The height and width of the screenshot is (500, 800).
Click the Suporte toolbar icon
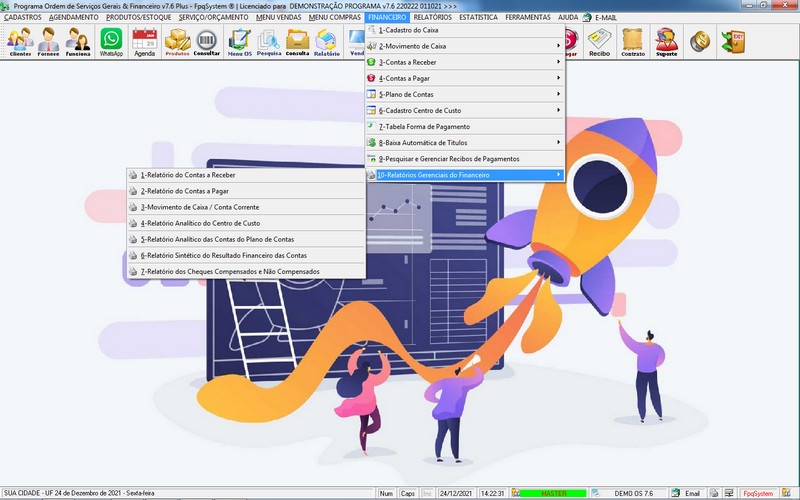pyautogui.click(x=666, y=42)
